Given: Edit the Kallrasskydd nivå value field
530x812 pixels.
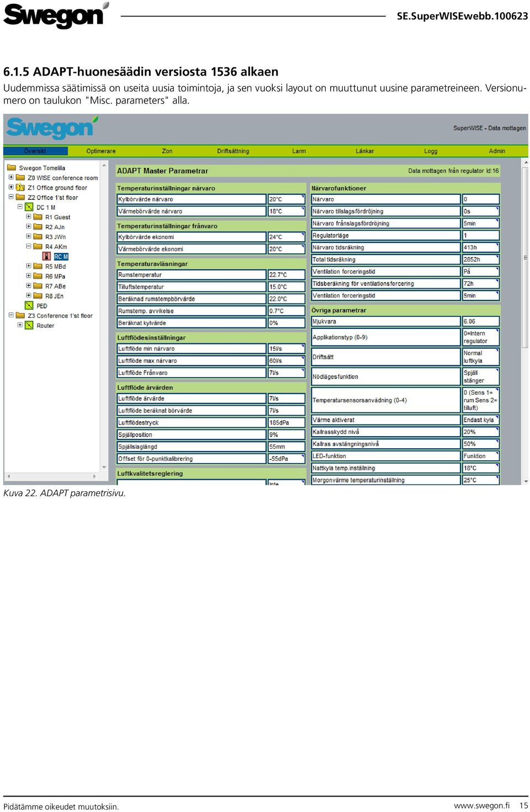Looking at the screenshot, I should (x=481, y=432).
